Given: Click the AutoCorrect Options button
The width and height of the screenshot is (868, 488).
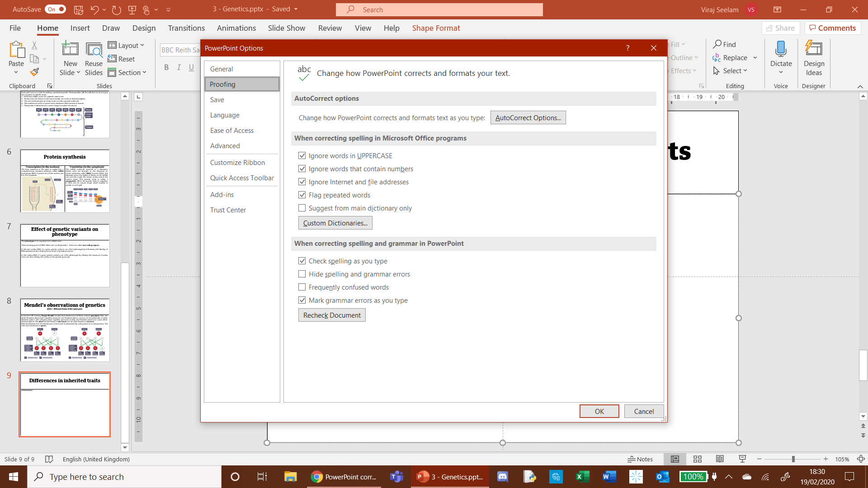Looking at the screenshot, I should click(x=528, y=117).
